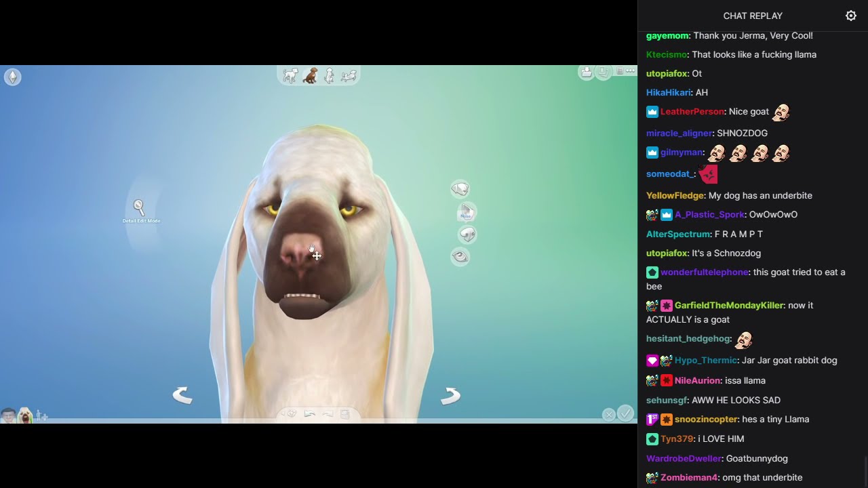Click username Hypo_Thermic in chat
The height and width of the screenshot is (488, 868).
pos(705,360)
